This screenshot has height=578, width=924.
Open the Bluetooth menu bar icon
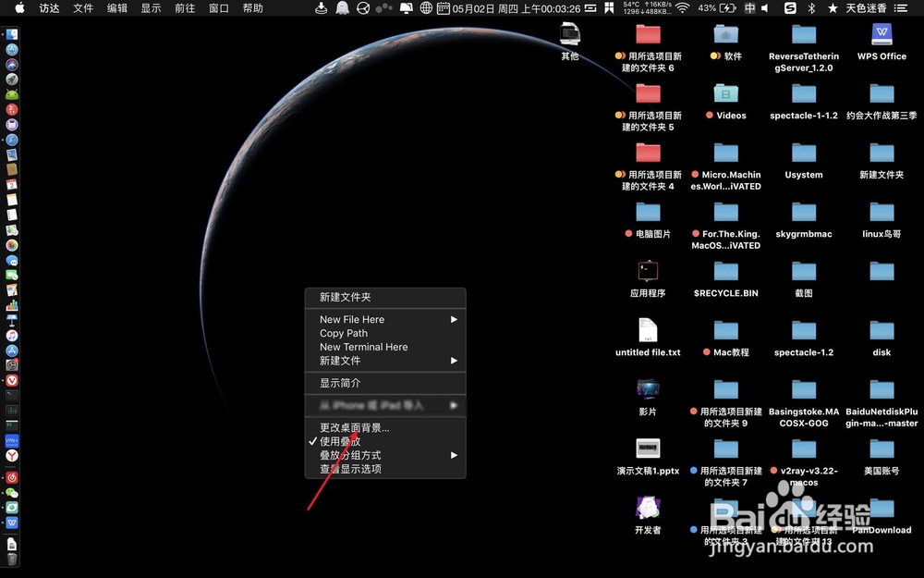[810, 8]
